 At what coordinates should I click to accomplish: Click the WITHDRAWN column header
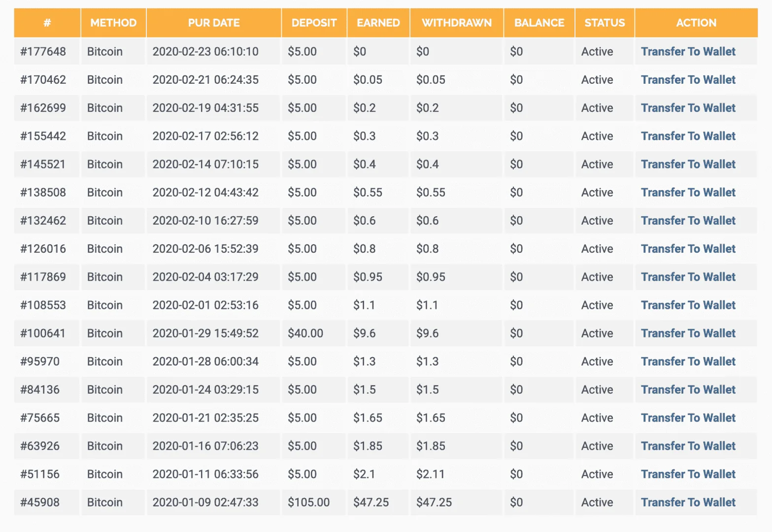point(457,23)
